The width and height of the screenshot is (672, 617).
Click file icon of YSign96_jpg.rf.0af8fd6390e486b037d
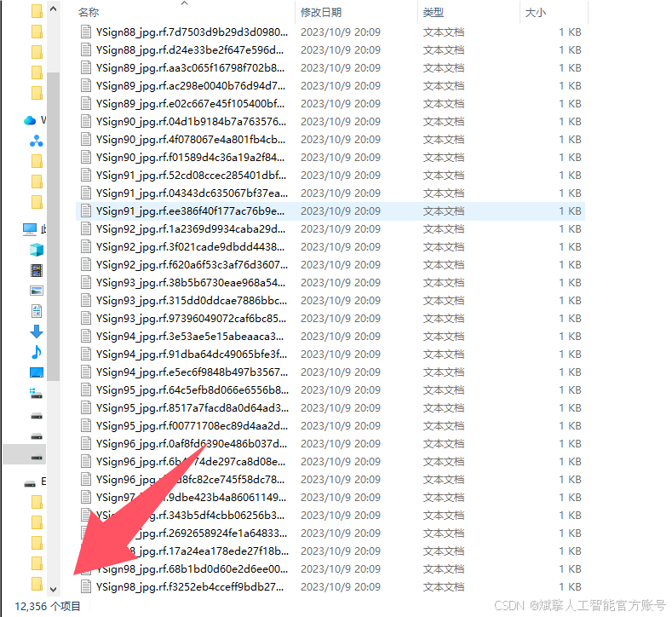(x=86, y=444)
